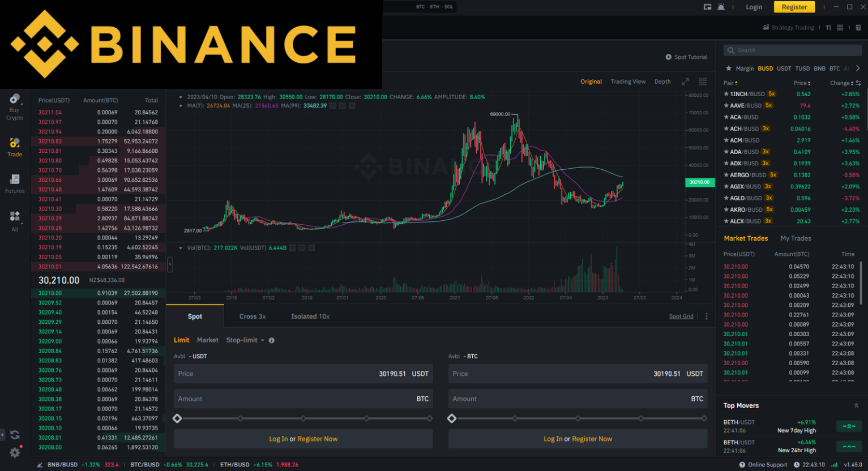Open the My Trades tab

796,238
